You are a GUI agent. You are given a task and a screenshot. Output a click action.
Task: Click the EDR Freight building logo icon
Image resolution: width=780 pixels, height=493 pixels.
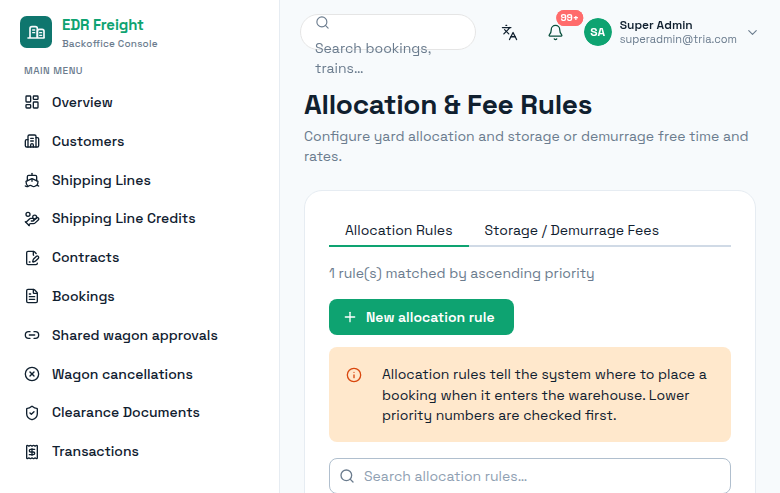pos(36,32)
